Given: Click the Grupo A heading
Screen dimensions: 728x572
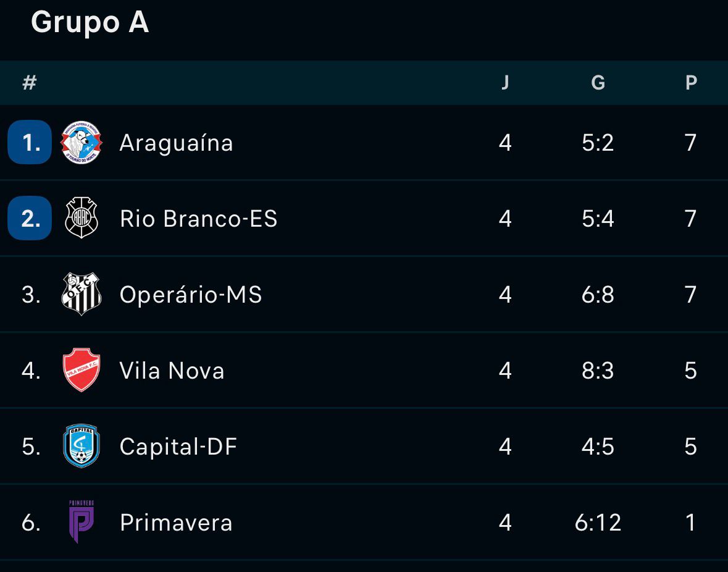Looking at the screenshot, I should click(90, 23).
